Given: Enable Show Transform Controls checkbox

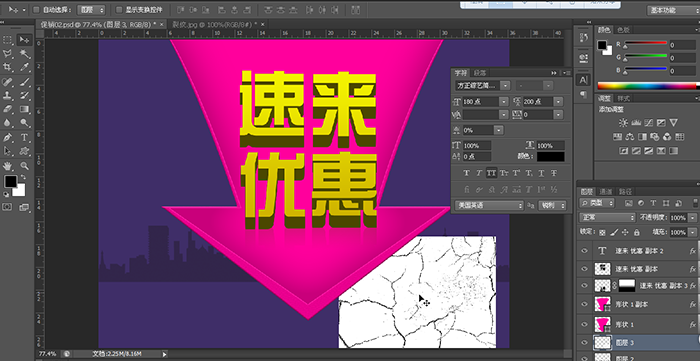Looking at the screenshot, I should click(x=119, y=9).
